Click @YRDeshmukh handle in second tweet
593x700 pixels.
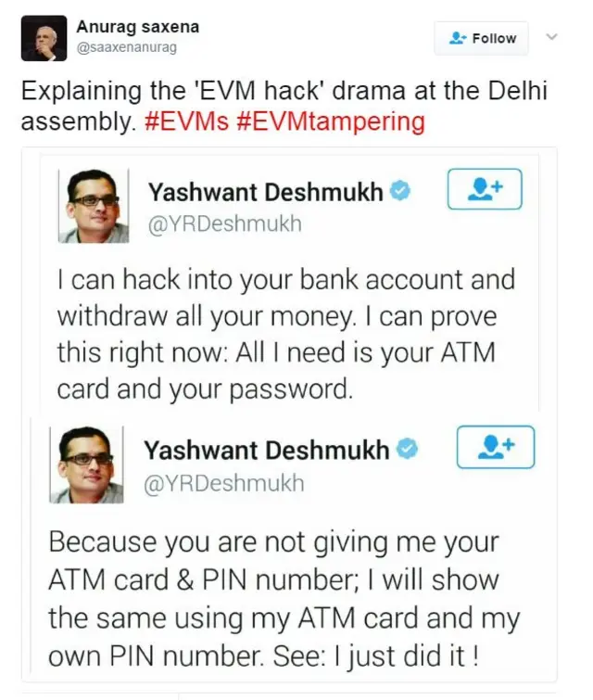[x=224, y=483]
